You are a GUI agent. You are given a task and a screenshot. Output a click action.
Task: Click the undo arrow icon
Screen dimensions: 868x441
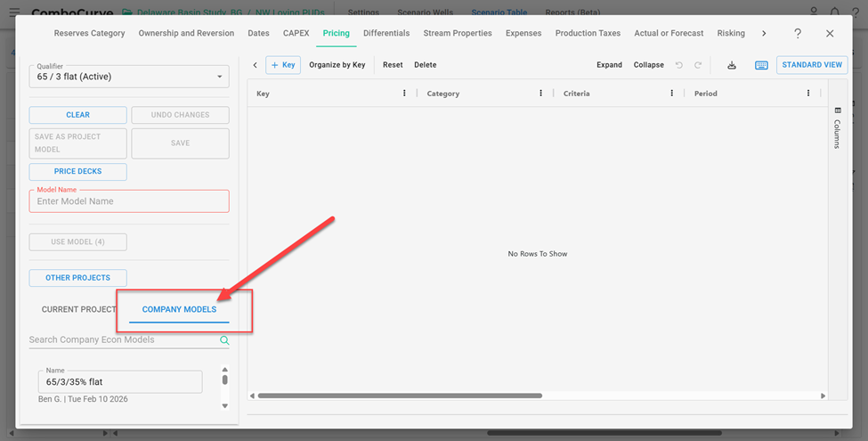point(679,65)
